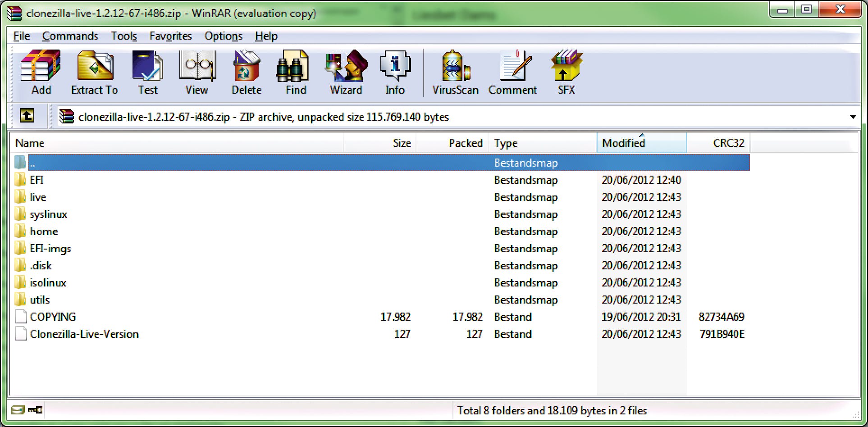Go up one folder level

27,116
